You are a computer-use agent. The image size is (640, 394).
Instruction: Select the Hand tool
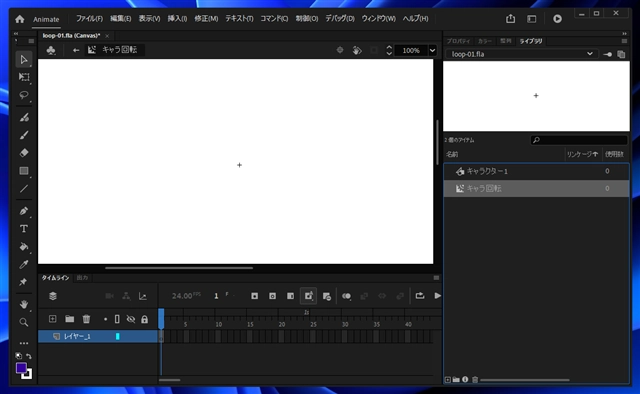[x=24, y=305]
